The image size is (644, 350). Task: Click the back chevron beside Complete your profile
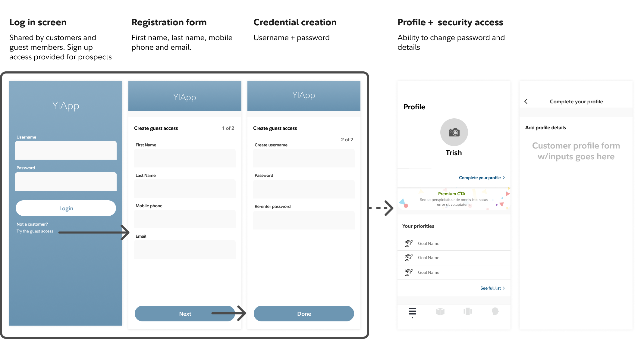pyautogui.click(x=526, y=102)
